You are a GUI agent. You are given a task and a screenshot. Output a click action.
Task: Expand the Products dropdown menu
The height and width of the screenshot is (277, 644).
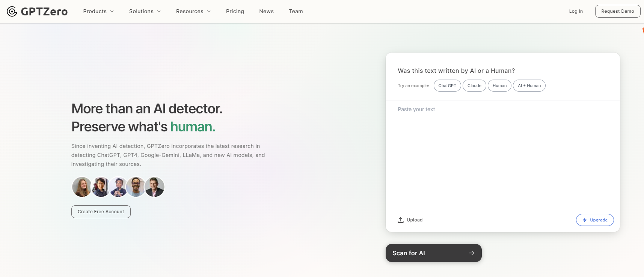click(x=98, y=11)
